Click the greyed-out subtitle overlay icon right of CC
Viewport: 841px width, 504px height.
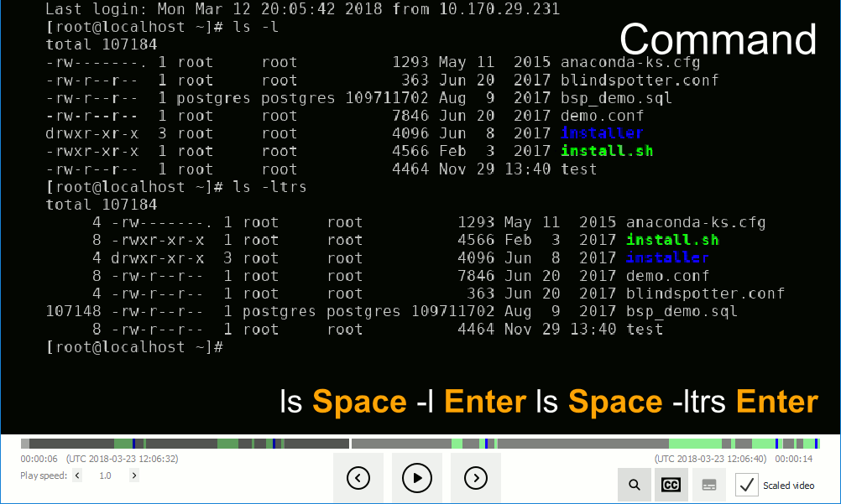708,485
